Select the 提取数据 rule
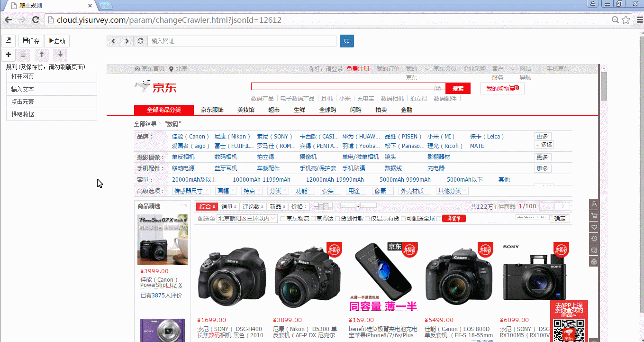Viewport: 644px width, 342px height. pos(52,114)
